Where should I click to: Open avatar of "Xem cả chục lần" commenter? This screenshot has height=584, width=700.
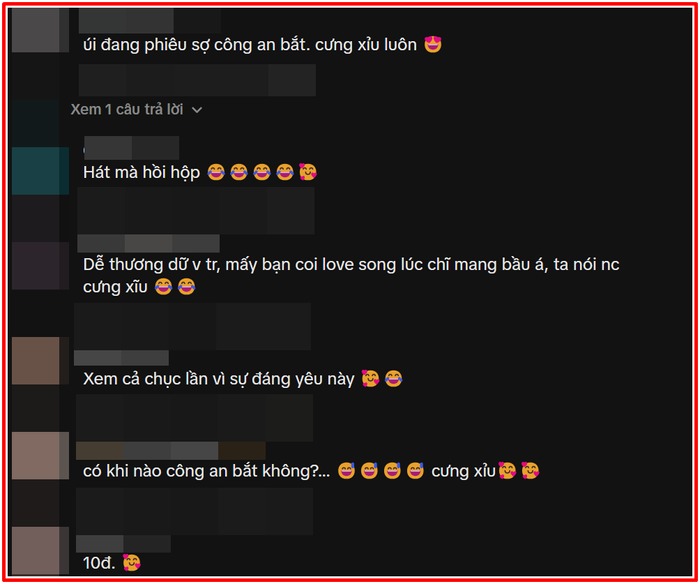point(40,361)
